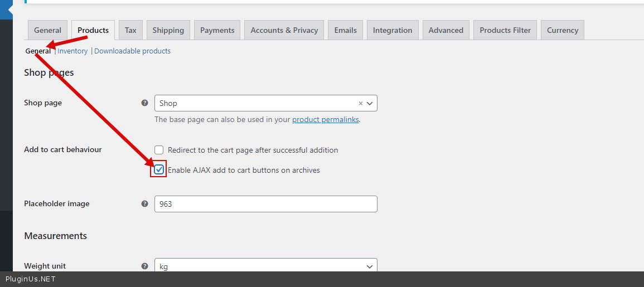Click help icon next to Shop page
644x287 pixels.
click(144, 103)
